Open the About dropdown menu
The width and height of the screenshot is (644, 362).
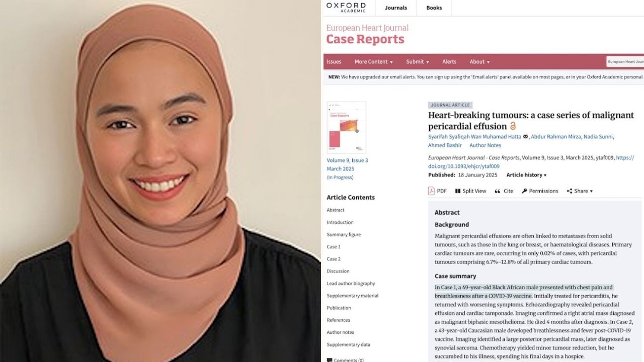[x=479, y=62]
